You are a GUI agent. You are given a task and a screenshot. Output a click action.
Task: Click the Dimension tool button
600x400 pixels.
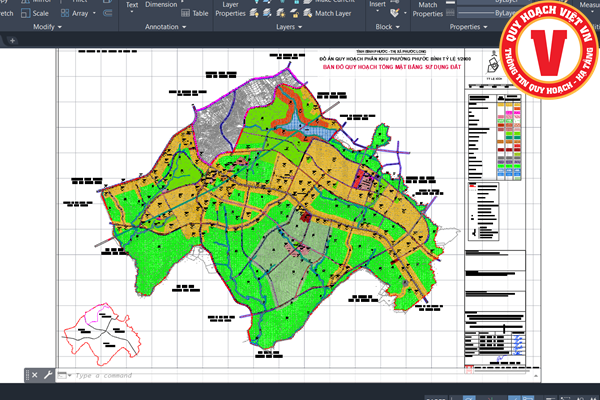(161, 5)
